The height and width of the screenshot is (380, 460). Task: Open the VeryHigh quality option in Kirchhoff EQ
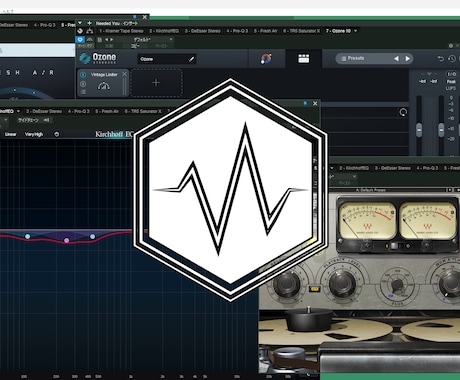tap(34, 134)
